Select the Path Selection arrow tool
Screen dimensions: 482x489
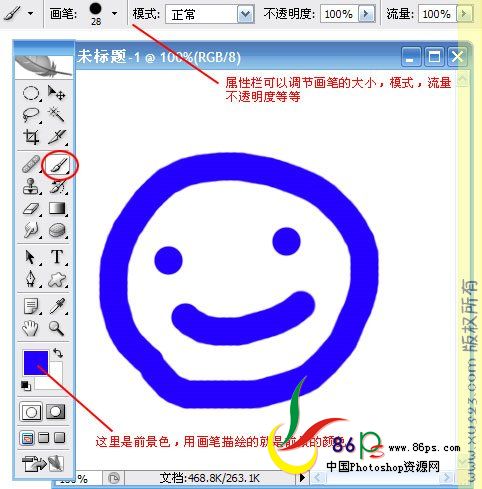31,257
